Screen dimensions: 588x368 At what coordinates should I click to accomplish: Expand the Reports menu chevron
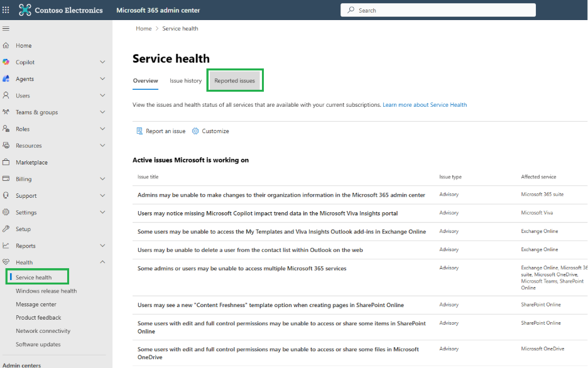(102, 246)
